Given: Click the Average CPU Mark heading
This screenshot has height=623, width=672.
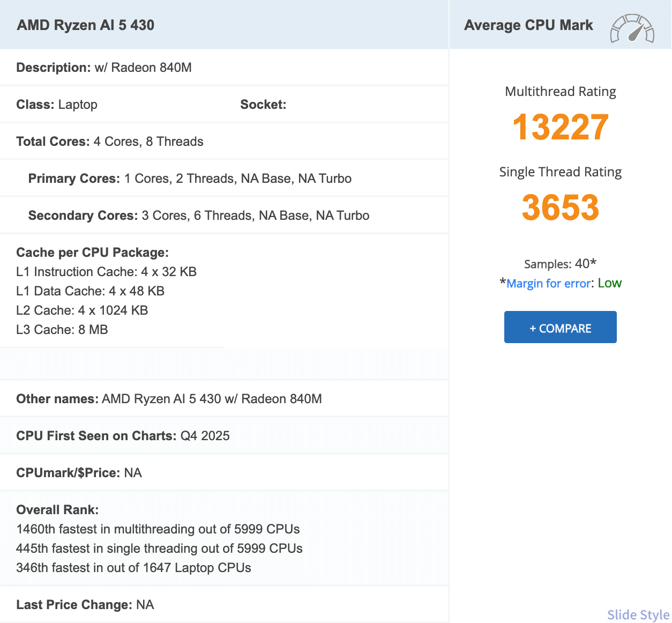Looking at the screenshot, I should [x=528, y=25].
